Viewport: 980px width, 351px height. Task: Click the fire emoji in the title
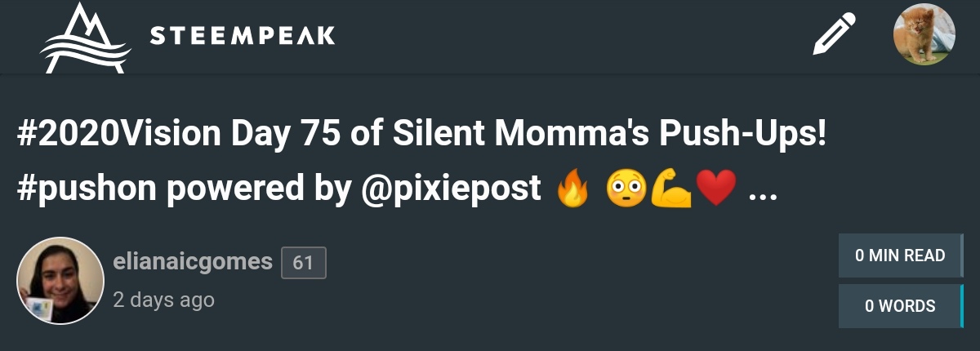(x=572, y=190)
